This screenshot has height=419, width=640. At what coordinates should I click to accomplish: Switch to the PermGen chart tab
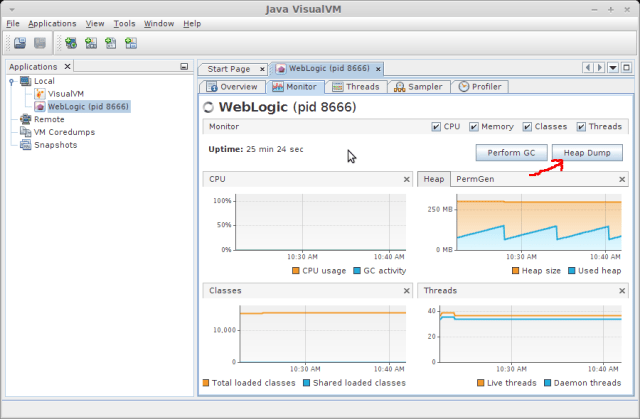(474, 179)
